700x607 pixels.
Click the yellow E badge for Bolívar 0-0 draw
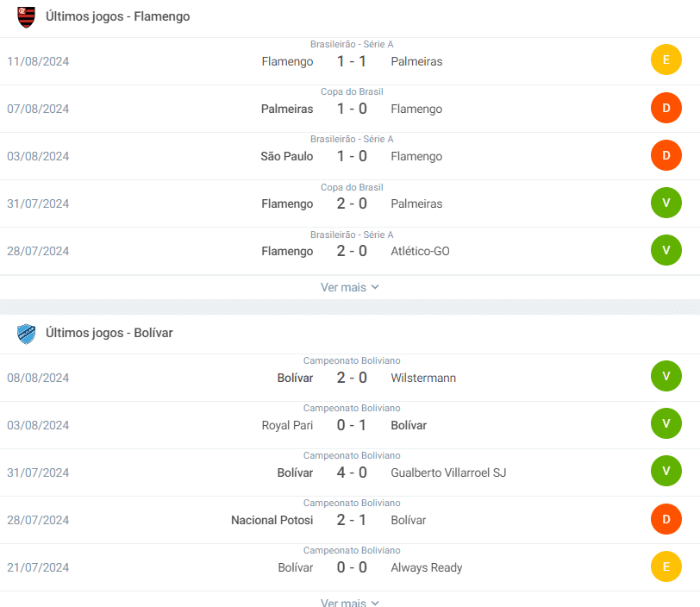666,566
